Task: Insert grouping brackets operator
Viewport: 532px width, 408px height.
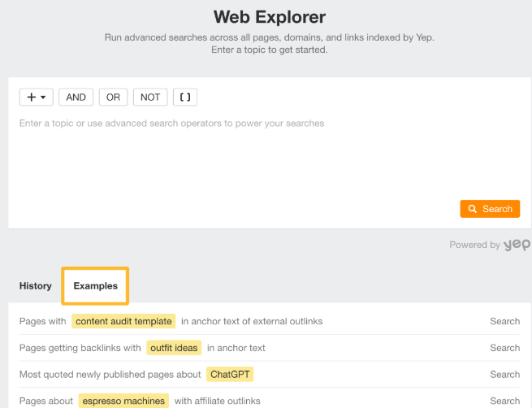Action: [185, 97]
